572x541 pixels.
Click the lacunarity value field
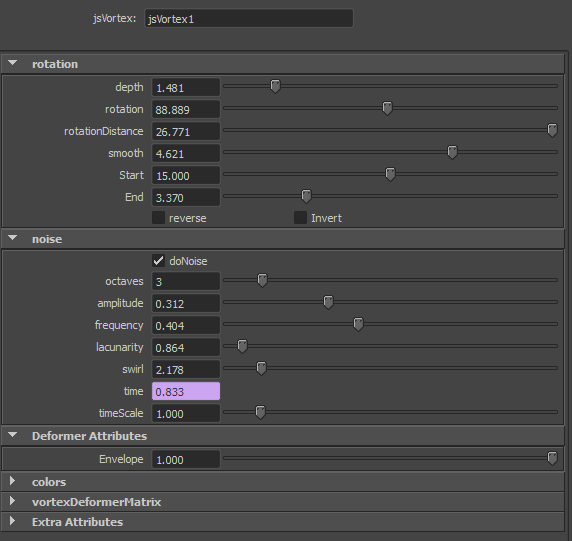(186, 347)
